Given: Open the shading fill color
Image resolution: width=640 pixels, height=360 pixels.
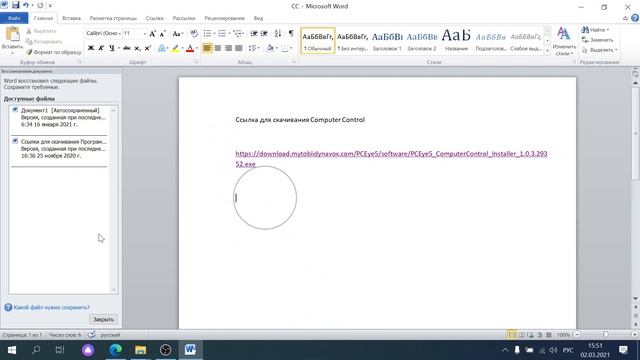Looking at the screenshot, I should point(270,48).
